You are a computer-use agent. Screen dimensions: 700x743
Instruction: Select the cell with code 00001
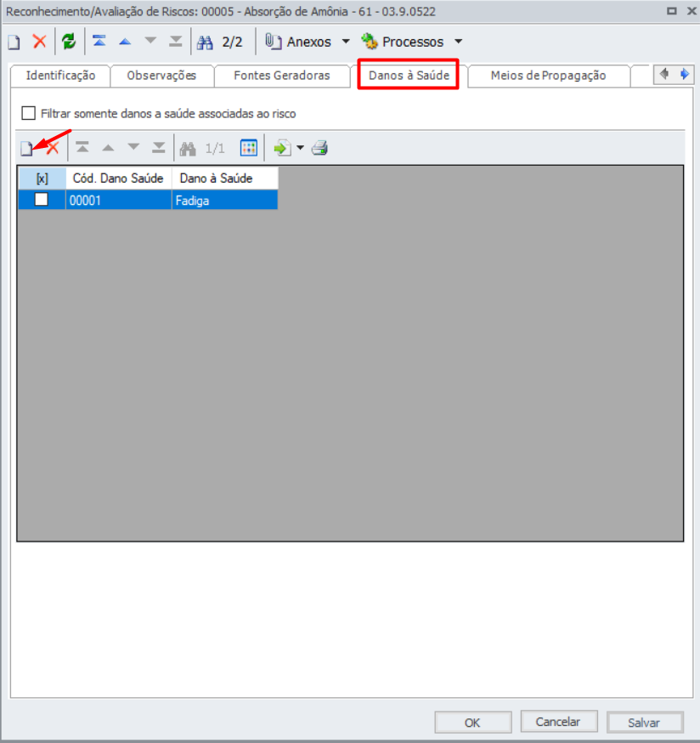[118, 200]
